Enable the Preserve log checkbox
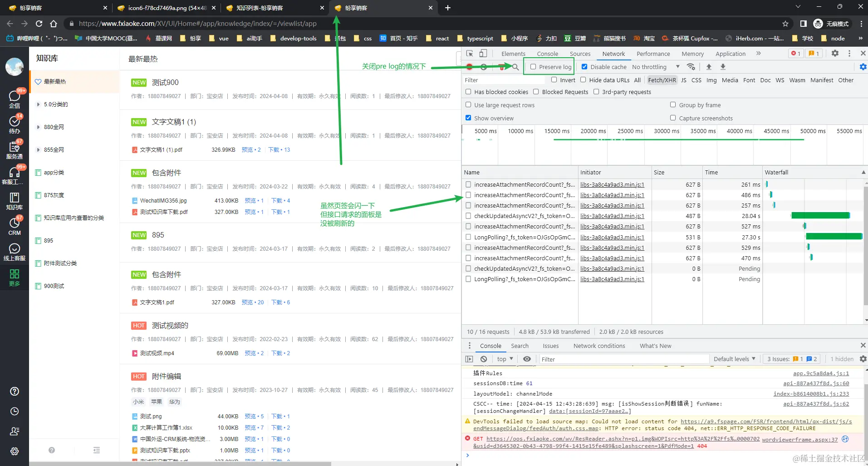 [x=533, y=67]
